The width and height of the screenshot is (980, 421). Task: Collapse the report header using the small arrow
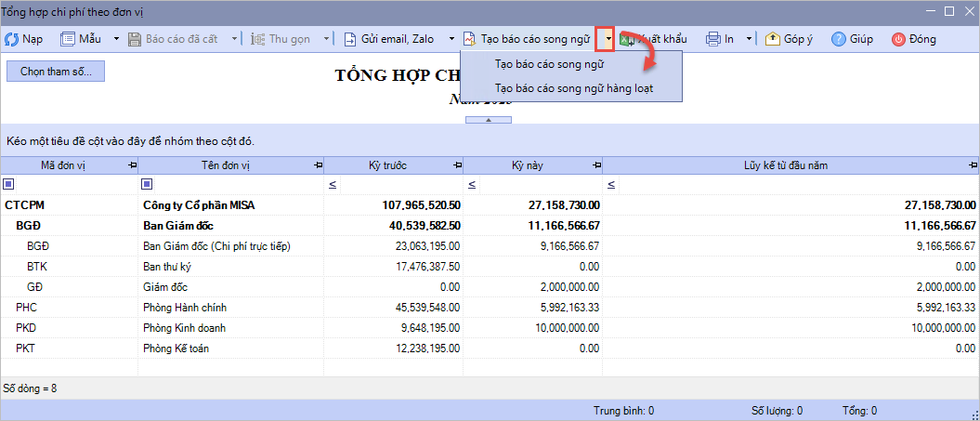489,120
